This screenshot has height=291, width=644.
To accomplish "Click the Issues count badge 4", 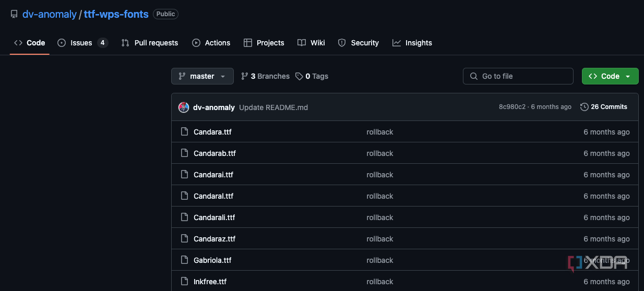I will tap(102, 43).
